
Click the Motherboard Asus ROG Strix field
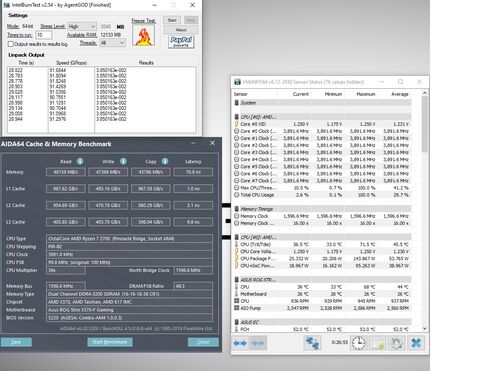click(x=129, y=310)
